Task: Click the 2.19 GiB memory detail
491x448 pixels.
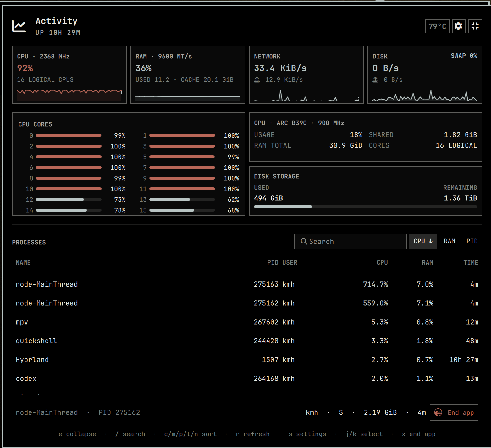Action: (x=380, y=412)
